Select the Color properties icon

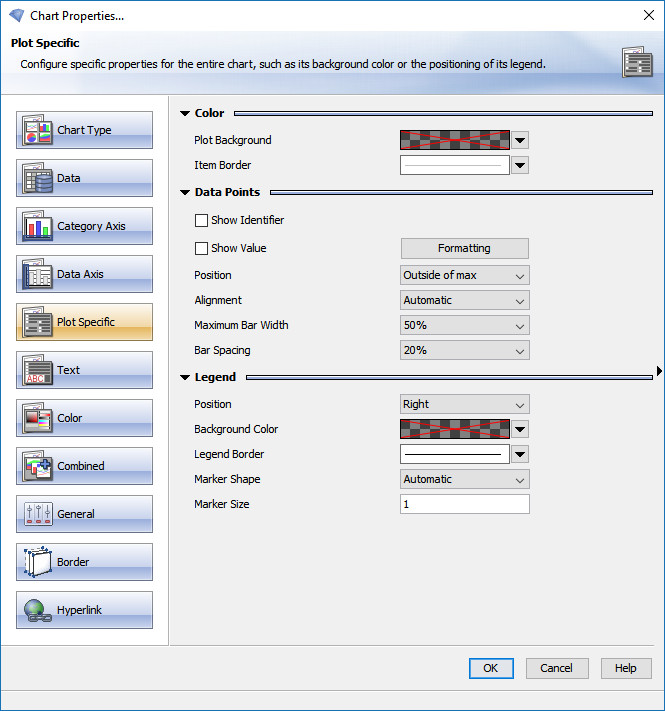pyautogui.click(x=37, y=418)
